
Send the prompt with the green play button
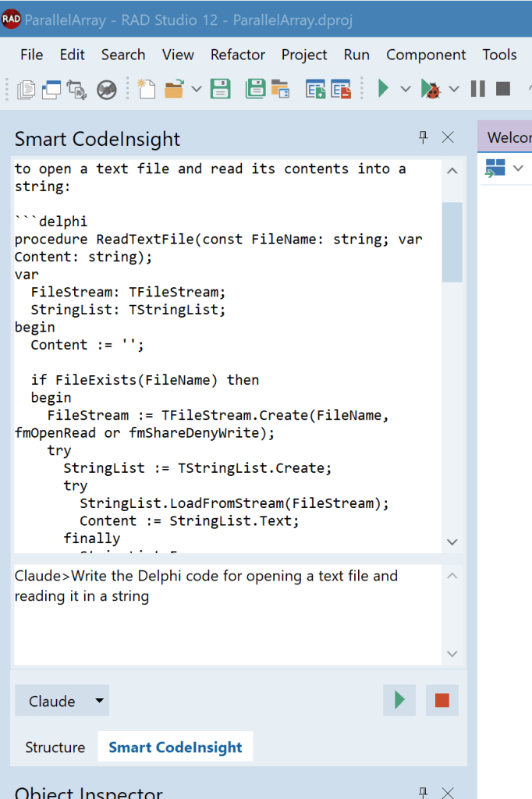tap(399, 701)
